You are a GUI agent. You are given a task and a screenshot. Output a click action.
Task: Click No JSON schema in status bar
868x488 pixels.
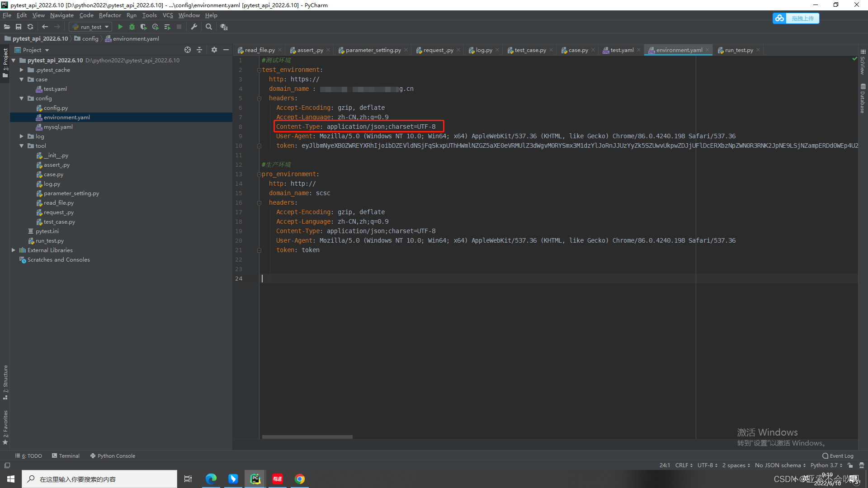780,465
